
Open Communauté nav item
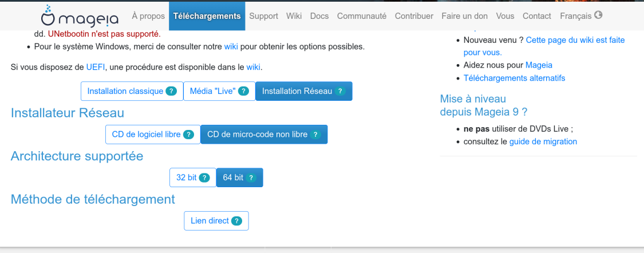[362, 16]
